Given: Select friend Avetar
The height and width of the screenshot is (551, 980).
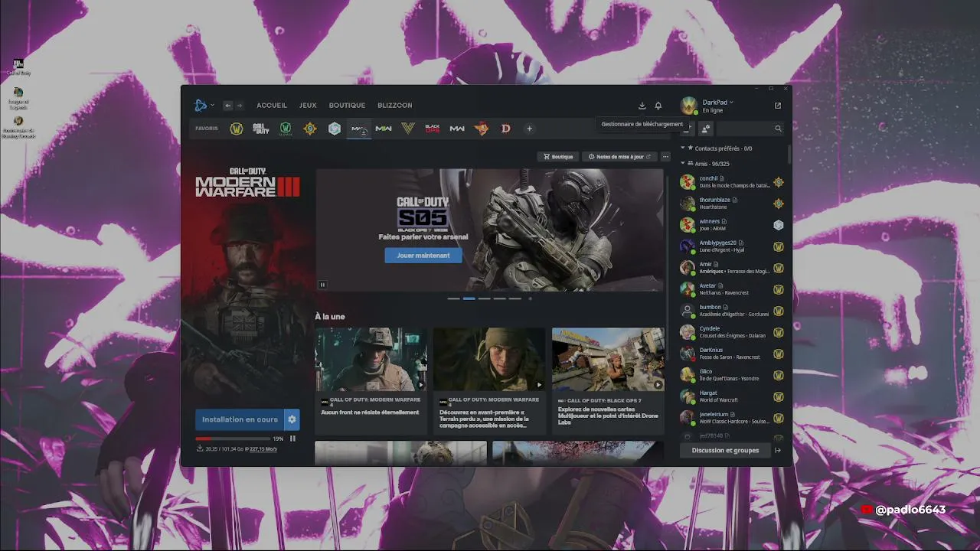Looking at the screenshot, I should coord(732,289).
